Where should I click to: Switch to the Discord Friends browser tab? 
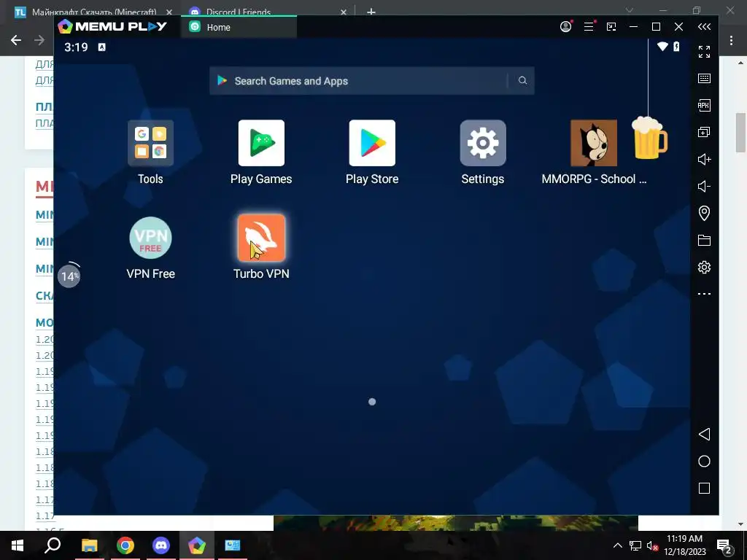point(267,12)
